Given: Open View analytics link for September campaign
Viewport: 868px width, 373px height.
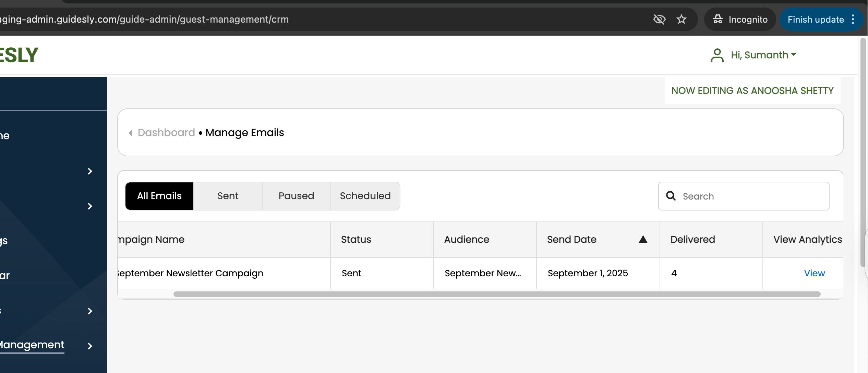Looking at the screenshot, I should (x=814, y=273).
